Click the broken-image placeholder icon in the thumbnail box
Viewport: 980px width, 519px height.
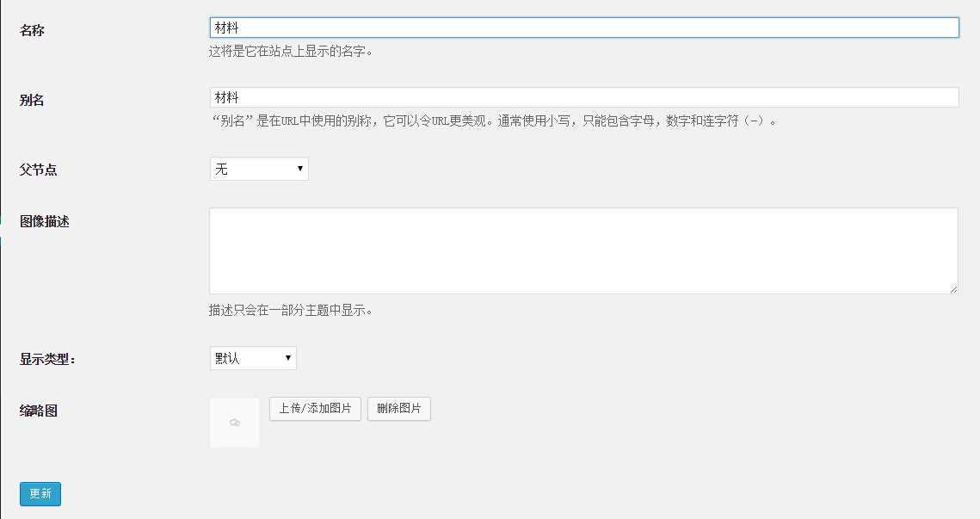pos(233,422)
